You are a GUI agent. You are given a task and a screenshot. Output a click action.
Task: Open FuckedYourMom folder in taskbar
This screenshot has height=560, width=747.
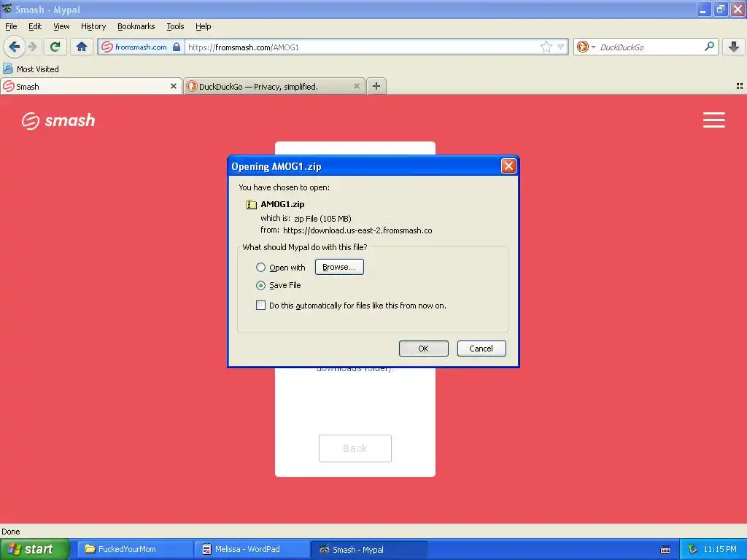coord(134,549)
